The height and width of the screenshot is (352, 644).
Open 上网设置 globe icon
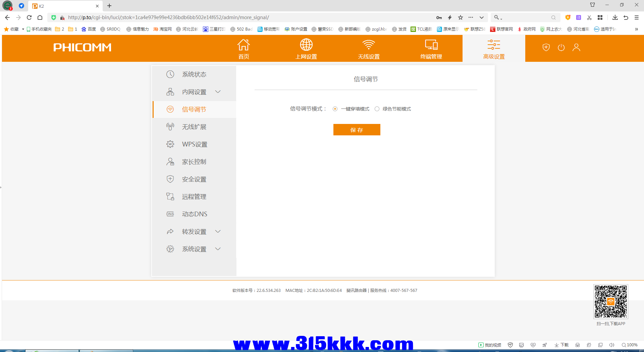click(x=306, y=45)
